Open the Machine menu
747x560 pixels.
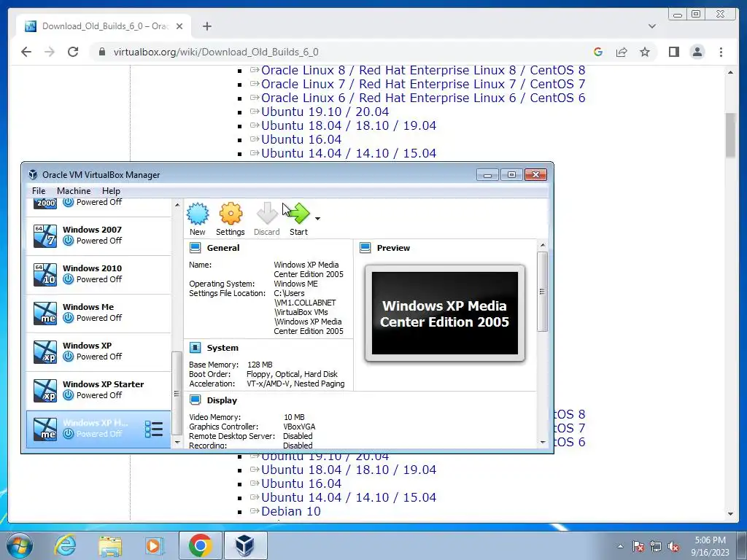tap(74, 191)
